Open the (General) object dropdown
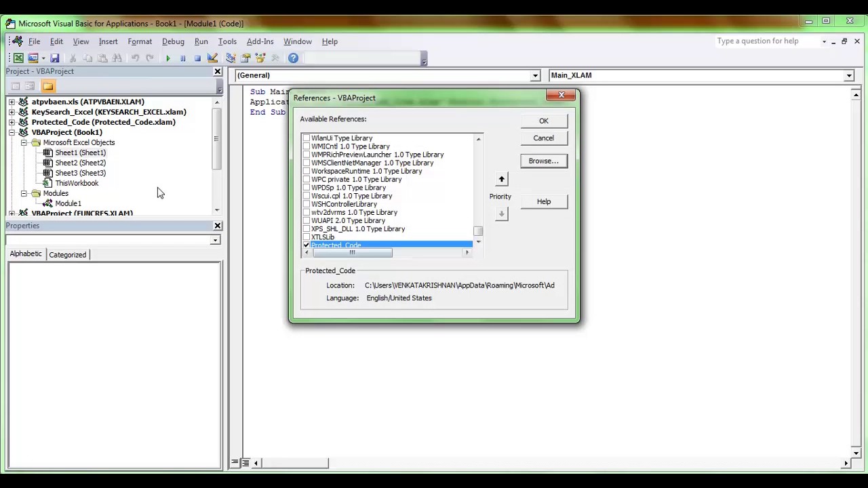The image size is (868, 488). (x=535, y=76)
